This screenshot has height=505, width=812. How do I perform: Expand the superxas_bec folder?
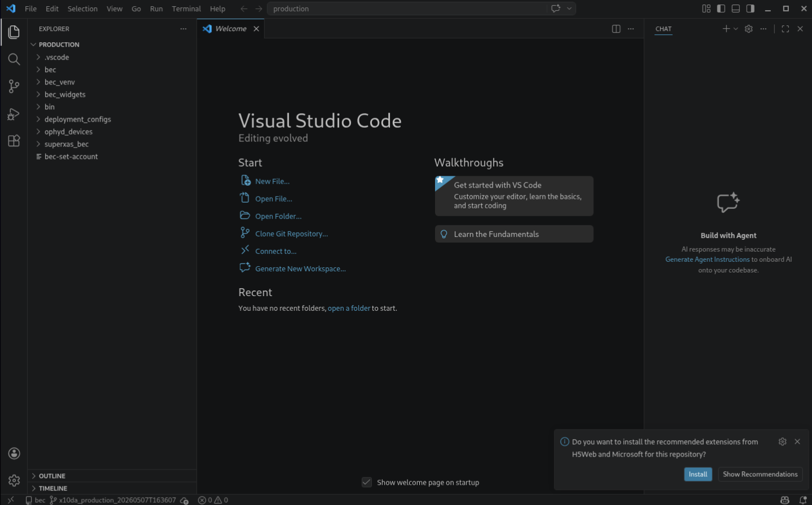(112, 144)
